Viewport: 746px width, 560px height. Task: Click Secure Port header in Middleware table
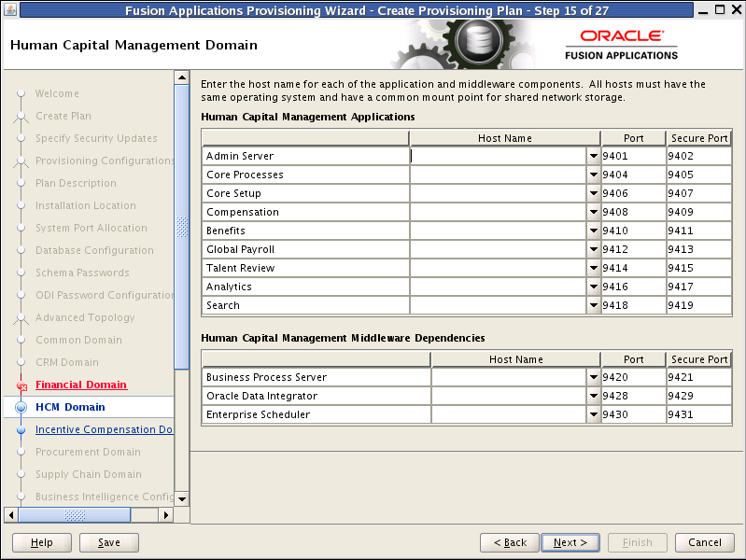(x=699, y=359)
